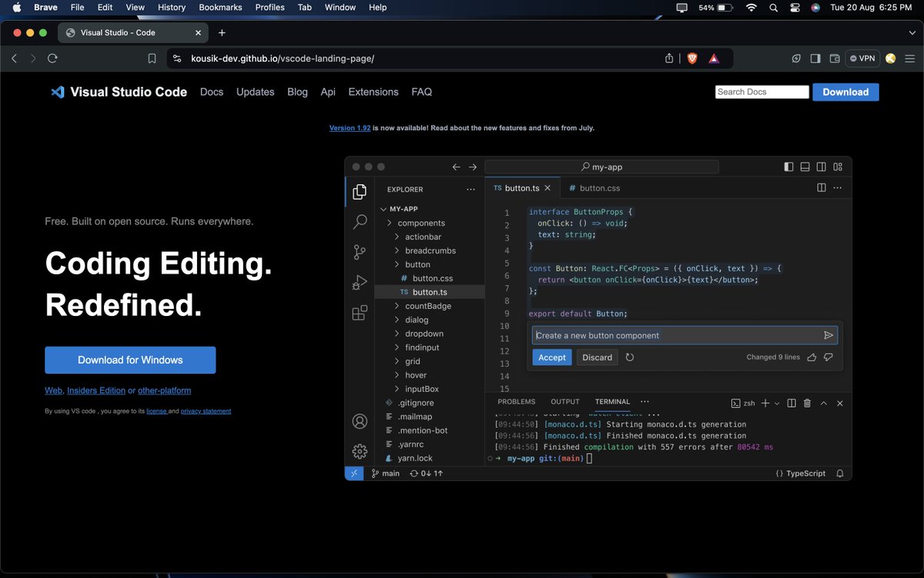Open the Accounts profile icon
Screen dimensions: 924x578
point(360,421)
